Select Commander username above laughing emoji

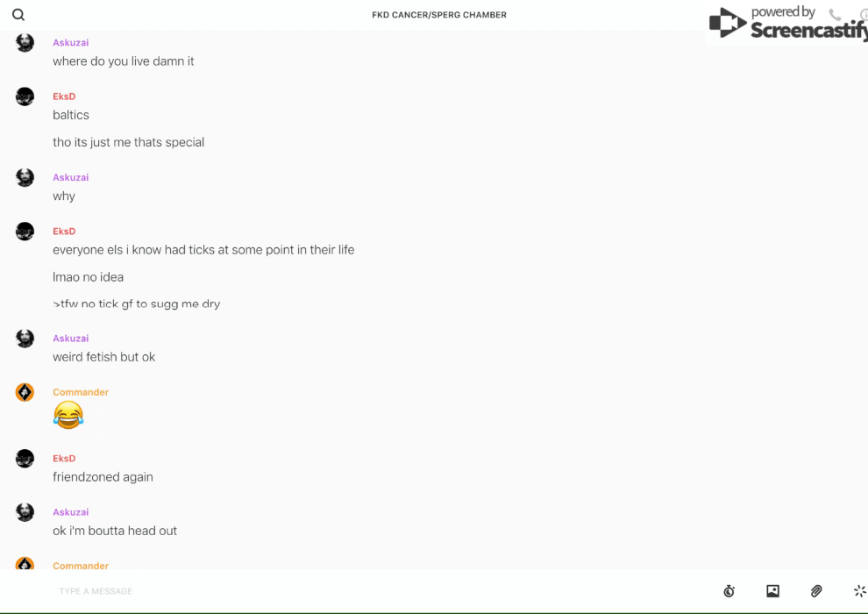click(81, 392)
